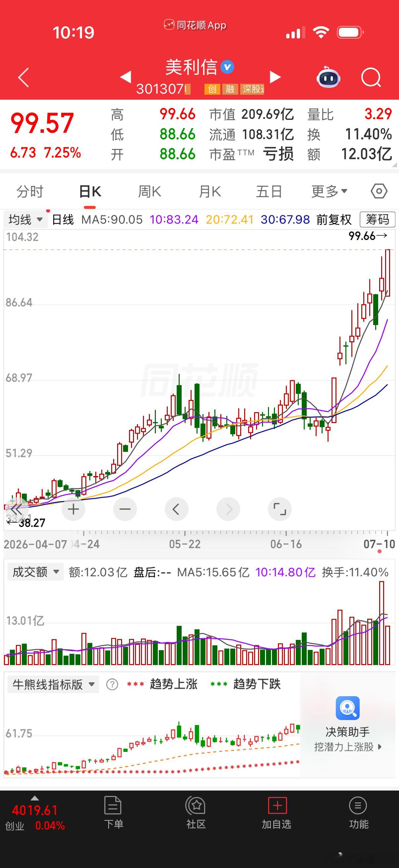Add stock via 加自选 button
The width and height of the screenshot is (399, 868).
coord(277,813)
